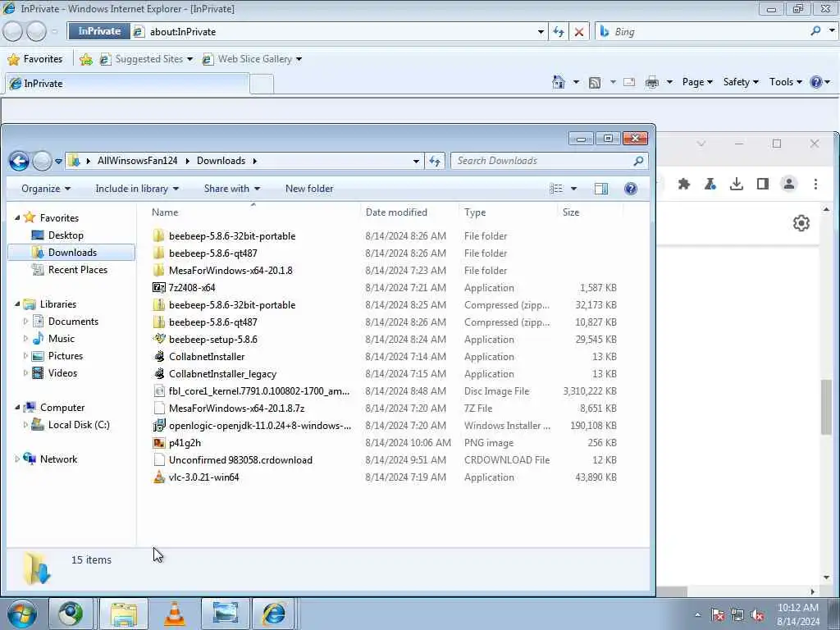Select the Pictures library
840x630 pixels.
[66, 356]
